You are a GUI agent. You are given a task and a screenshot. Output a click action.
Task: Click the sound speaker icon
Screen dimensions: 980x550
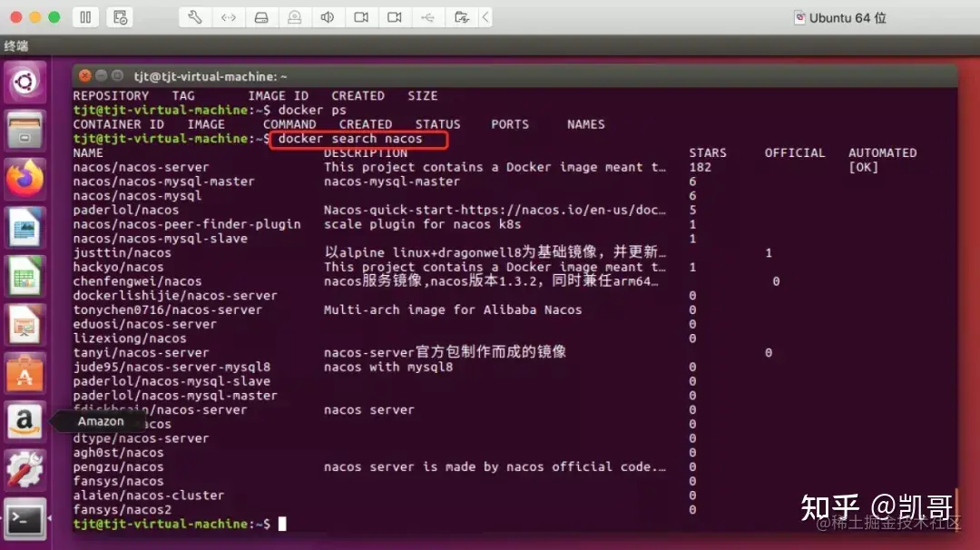328,17
